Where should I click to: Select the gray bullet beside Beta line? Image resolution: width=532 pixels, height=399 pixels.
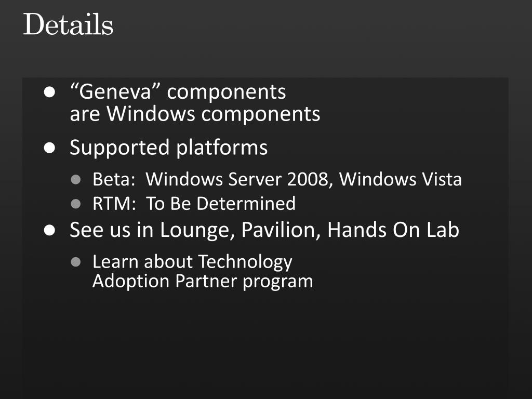pos(76,179)
